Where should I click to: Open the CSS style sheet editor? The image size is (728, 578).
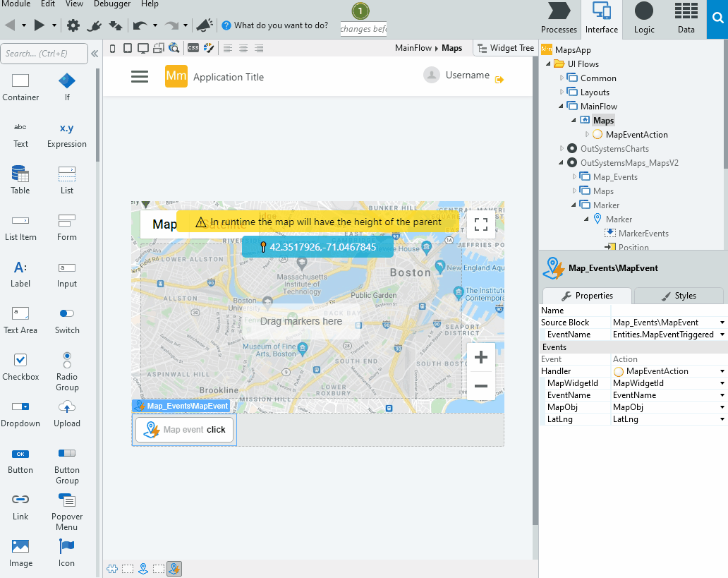pyautogui.click(x=193, y=48)
